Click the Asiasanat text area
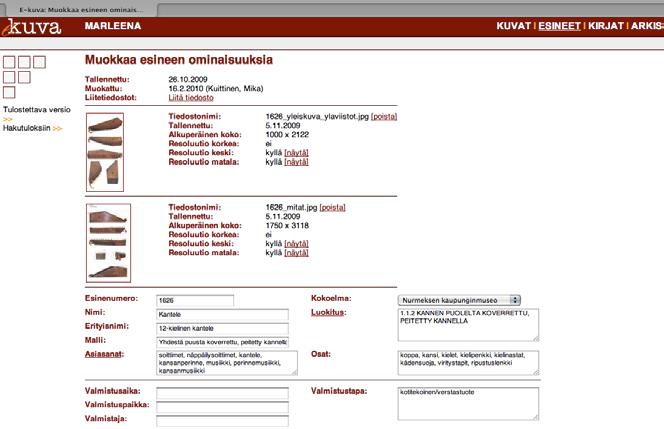This screenshot has width=664, height=429. [x=227, y=363]
